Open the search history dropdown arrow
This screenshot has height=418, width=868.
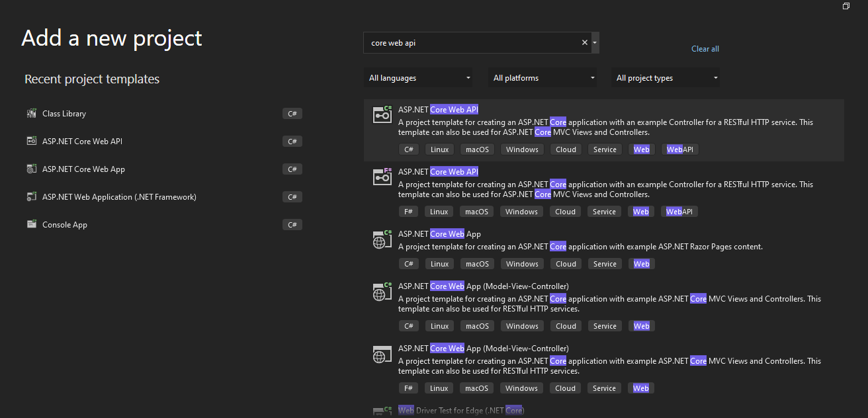coord(595,42)
